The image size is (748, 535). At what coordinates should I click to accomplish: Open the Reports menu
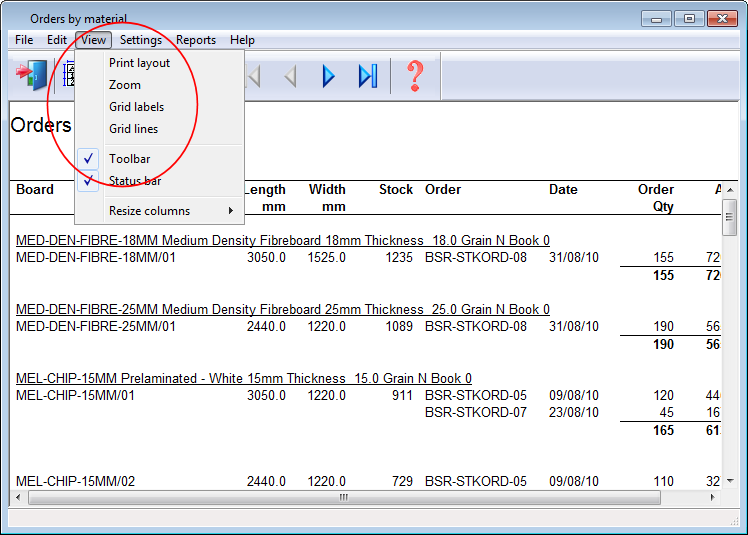[x=196, y=40]
